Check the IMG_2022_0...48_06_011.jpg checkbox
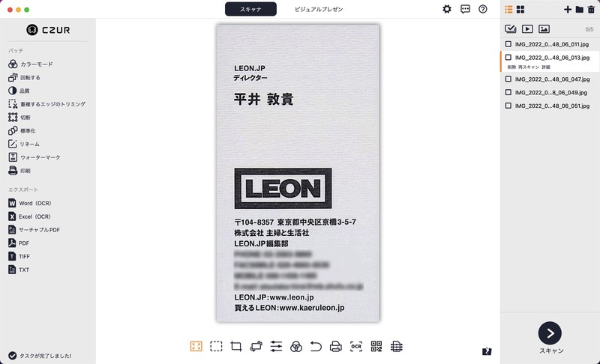600x364 pixels. (x=508, y=44)
